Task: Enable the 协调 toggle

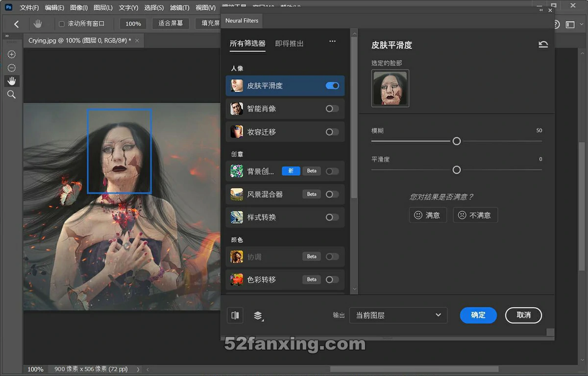Action: [332, 256]
